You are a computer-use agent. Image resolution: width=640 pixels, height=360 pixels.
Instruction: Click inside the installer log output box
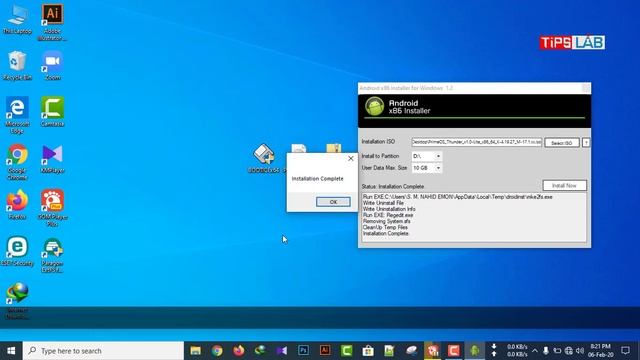tap(474, 218)
